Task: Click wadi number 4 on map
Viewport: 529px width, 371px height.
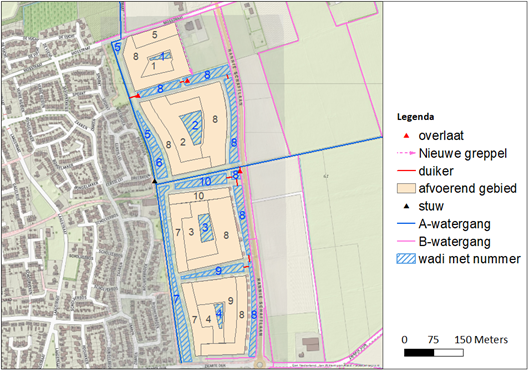Action: click(219, 314)
